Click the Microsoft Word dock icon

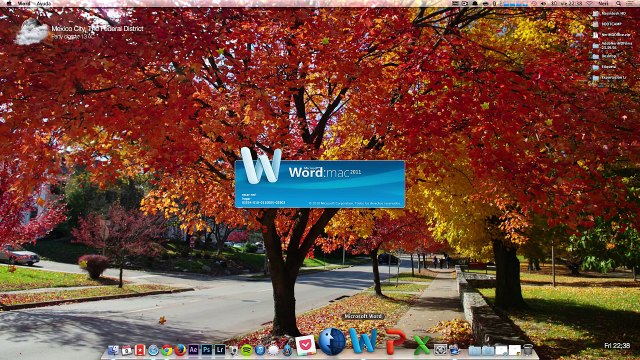(x=363, y=340)
